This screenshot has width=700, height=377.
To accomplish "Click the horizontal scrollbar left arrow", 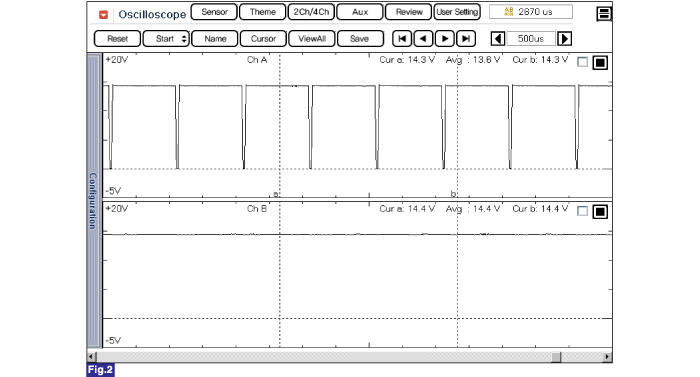I will (x=91, y=356).
